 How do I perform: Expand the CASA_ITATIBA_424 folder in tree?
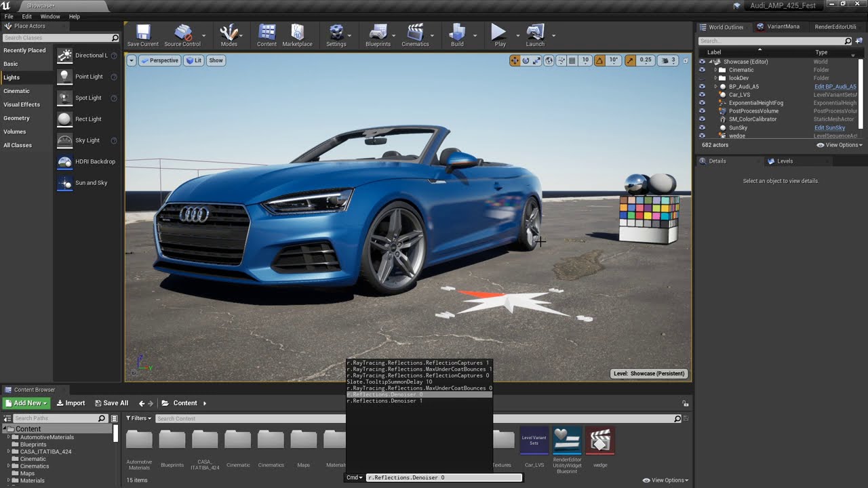tap(9, 451)
